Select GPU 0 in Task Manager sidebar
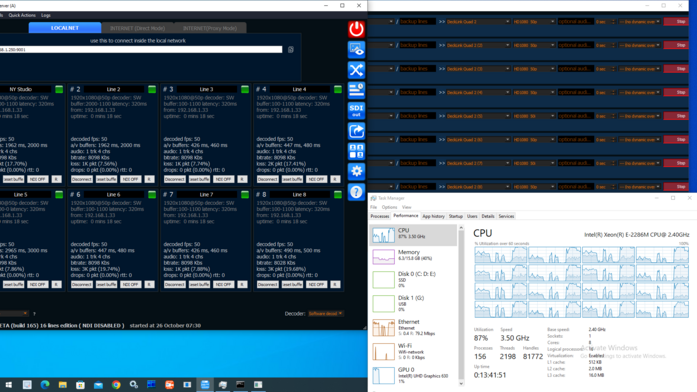697x392 pixels. point(413,375)
